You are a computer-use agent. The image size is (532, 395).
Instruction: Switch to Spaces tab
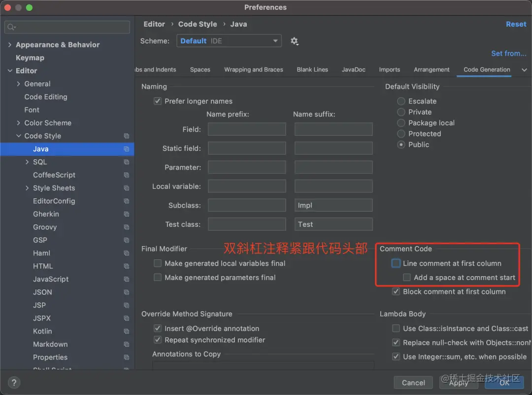click(200, 70)
